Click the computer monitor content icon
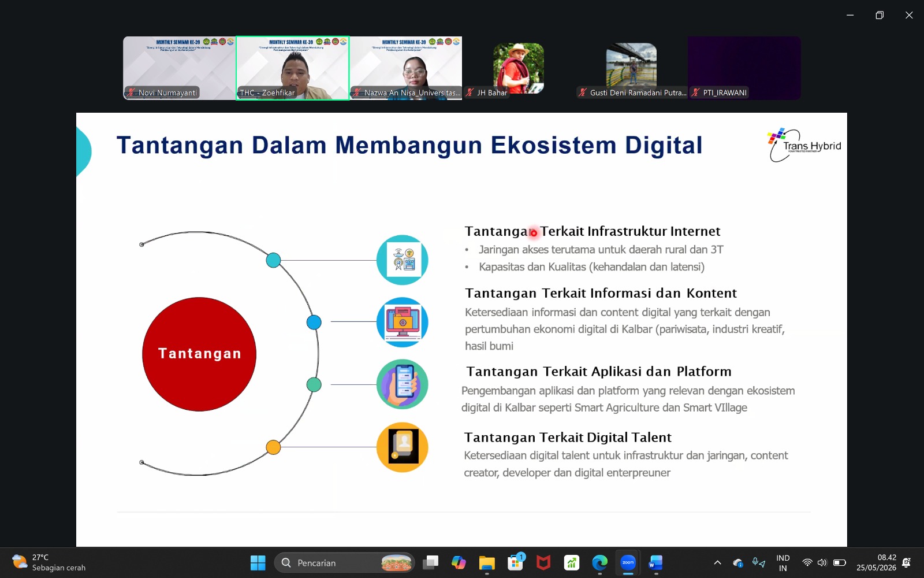924x578 pixels. tap(403, 322)
